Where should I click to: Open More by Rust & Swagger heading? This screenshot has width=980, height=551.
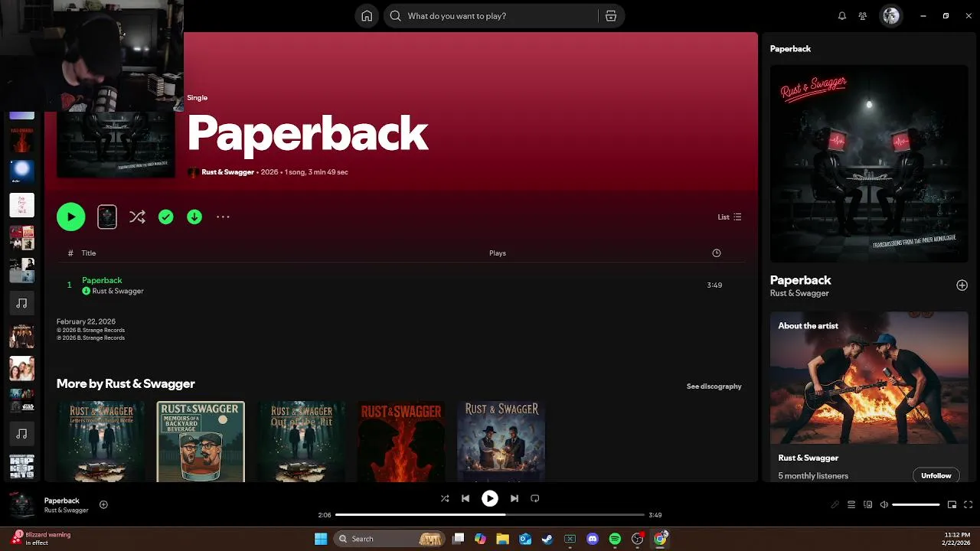(x=126, y=383)
